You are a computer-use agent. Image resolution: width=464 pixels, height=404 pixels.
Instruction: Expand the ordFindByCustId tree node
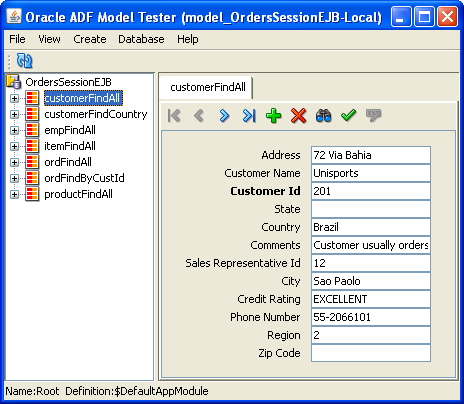[14, 178]
